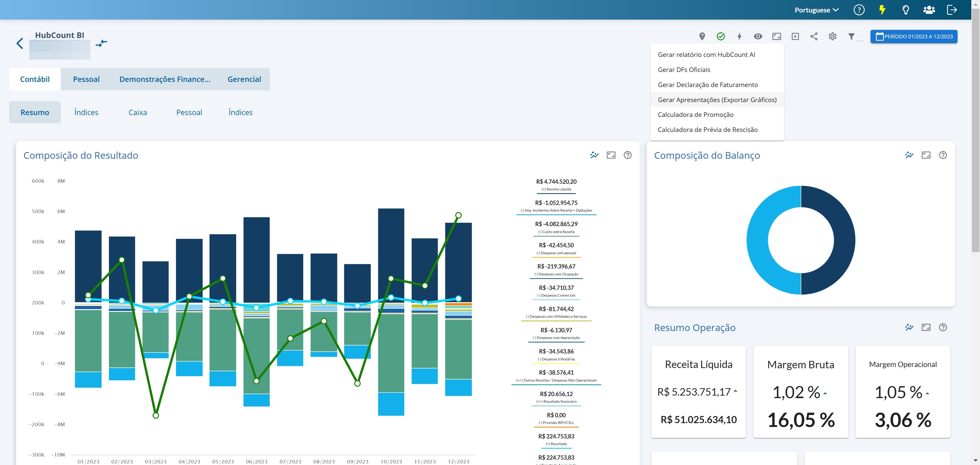The height and width of the screenshot is (465, 980).
Task: Open the Portuguese language dropdown
Action: coord(816,10)
